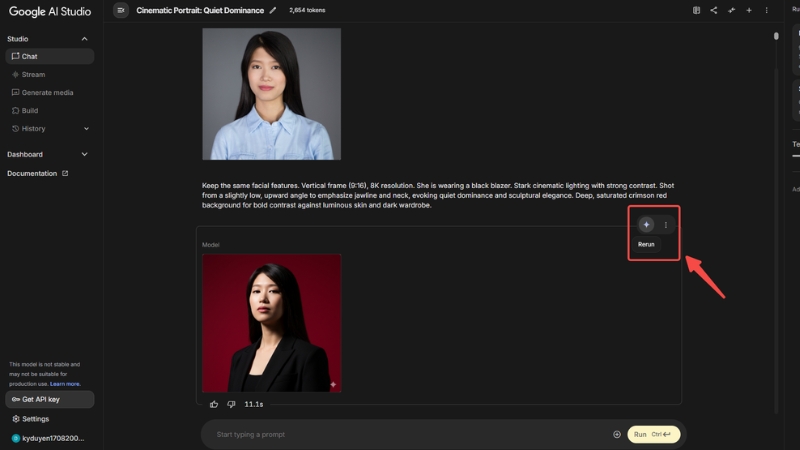Screen dimensions: 800x450
Task: Open Stream in the sidebar
Action: click(x=33, y=75)
